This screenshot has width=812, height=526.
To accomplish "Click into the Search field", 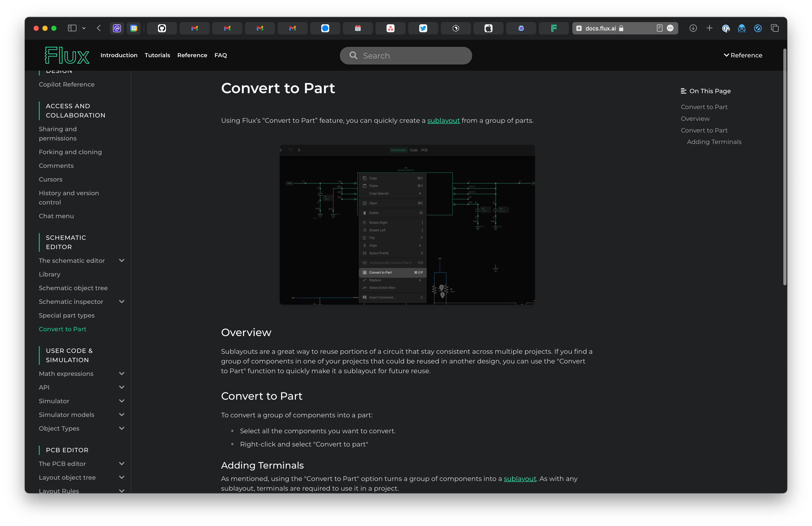I will 406,55.
